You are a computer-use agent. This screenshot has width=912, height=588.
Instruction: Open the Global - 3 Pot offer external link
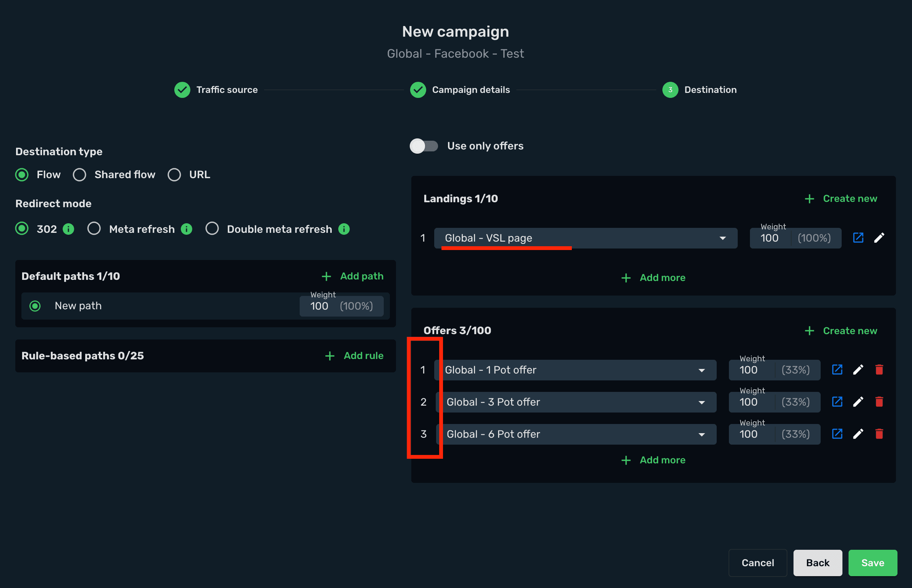click(x=837, y=402)
